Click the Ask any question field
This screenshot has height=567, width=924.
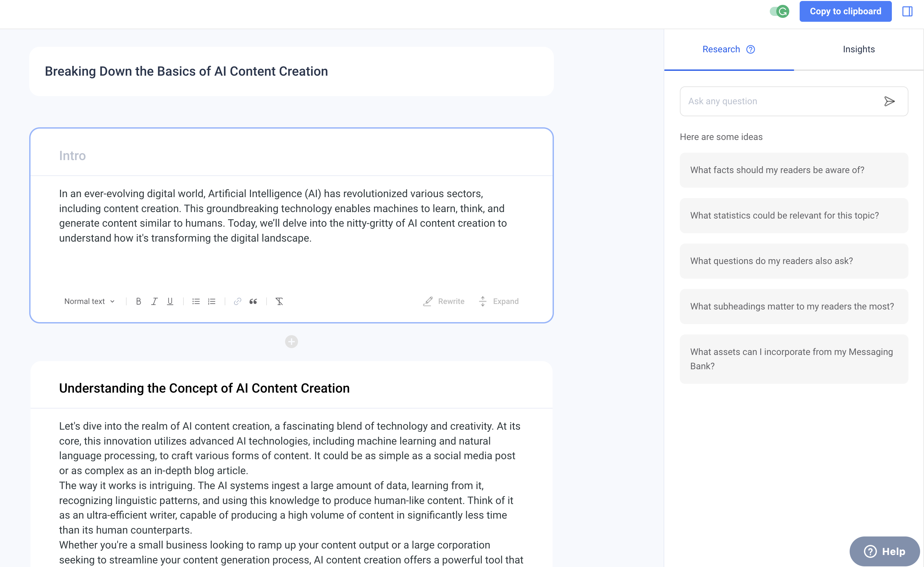pos(780,101)
